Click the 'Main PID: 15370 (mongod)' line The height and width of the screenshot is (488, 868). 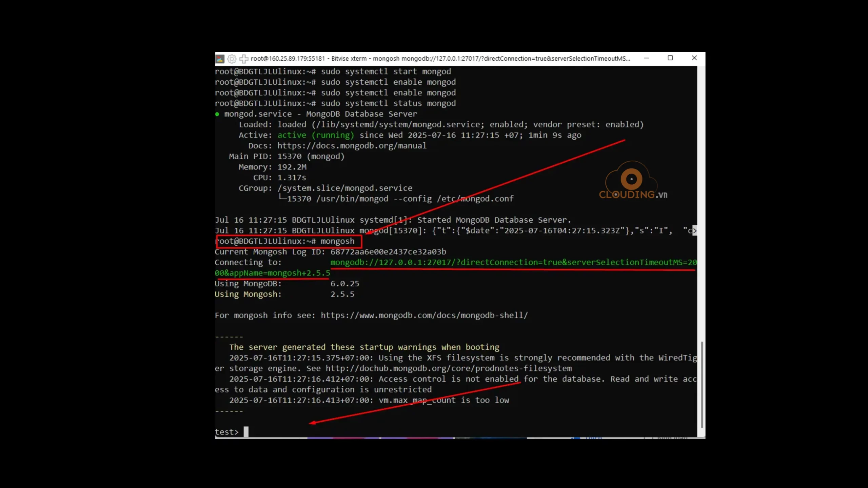pyautogui.click(x=287, y=157)
